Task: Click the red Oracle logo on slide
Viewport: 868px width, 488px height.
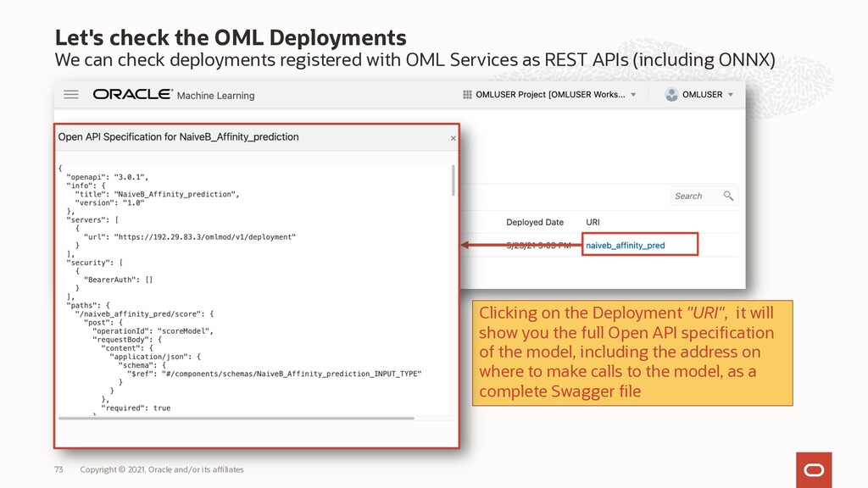Action: (x=814, y=469)
